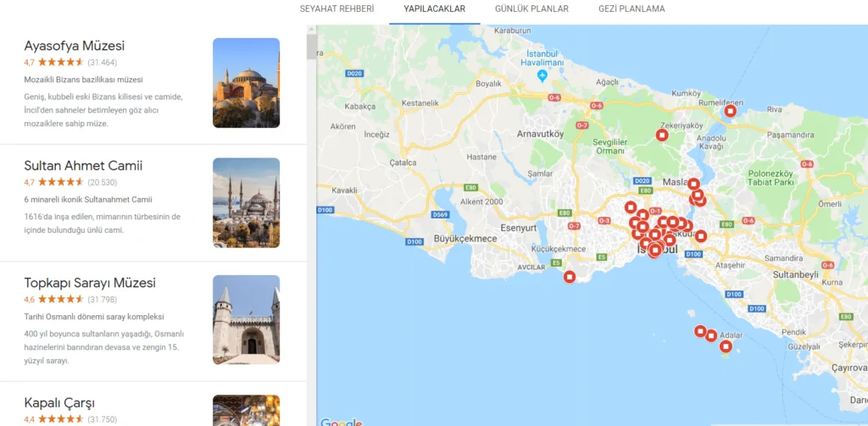Open the Seyahat Rehberi tab
The height and width of the screenshot is (426, 868).
point(337,9)
